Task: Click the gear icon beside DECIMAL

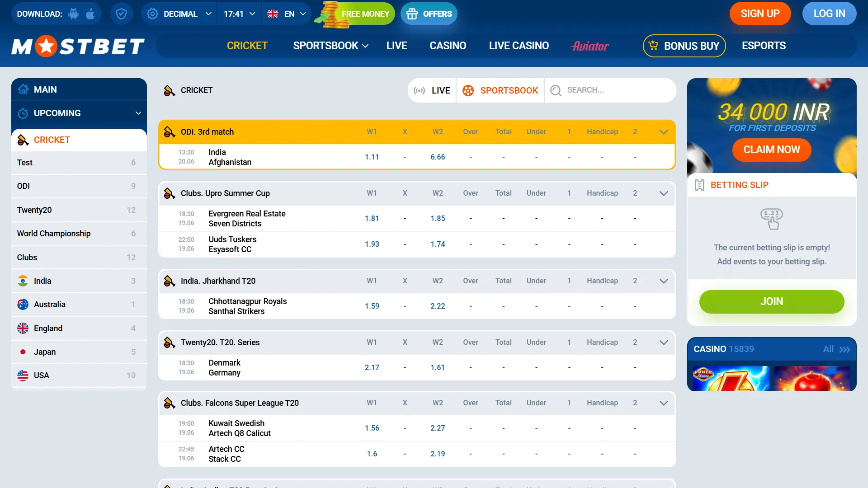Action: coord(152,14)
